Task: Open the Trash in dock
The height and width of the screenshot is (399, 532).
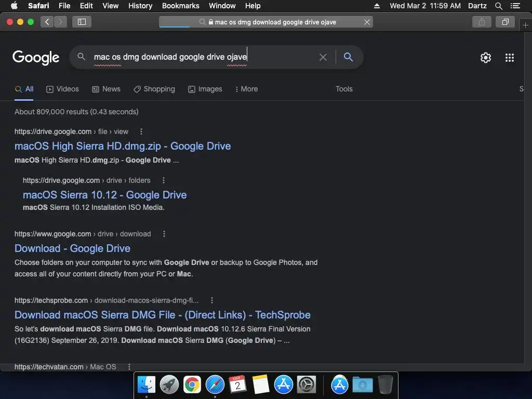Action: tap(385, 385)
